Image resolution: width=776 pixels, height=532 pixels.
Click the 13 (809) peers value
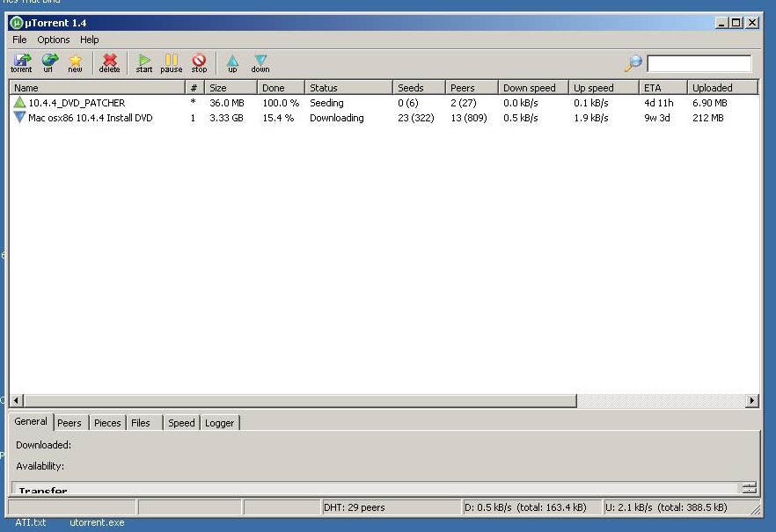[x=469, y=118]
